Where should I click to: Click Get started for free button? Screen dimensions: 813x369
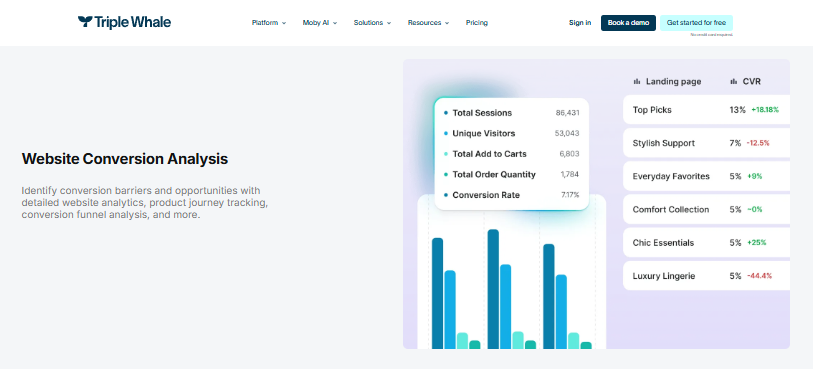point(696,23)
